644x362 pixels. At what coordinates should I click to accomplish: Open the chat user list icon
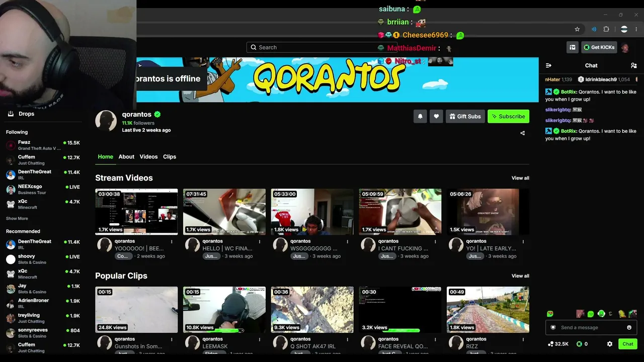pos(633,65)
